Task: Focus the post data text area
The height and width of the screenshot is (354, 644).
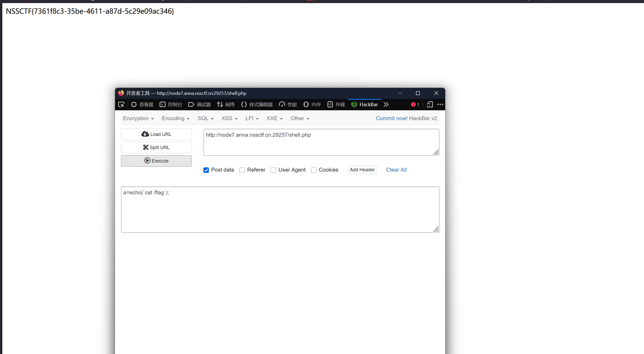Action: [280, 210]
